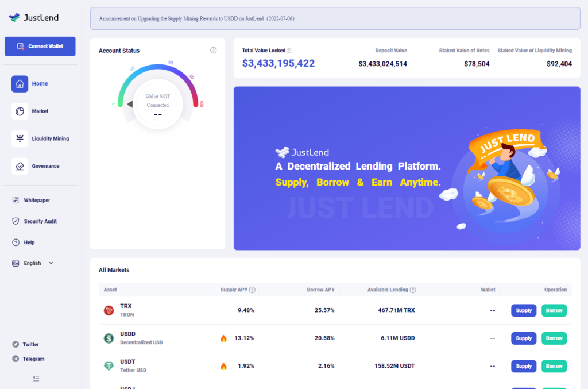
Task: Click the Help icon in the sidebar
Action: (16, 242)
